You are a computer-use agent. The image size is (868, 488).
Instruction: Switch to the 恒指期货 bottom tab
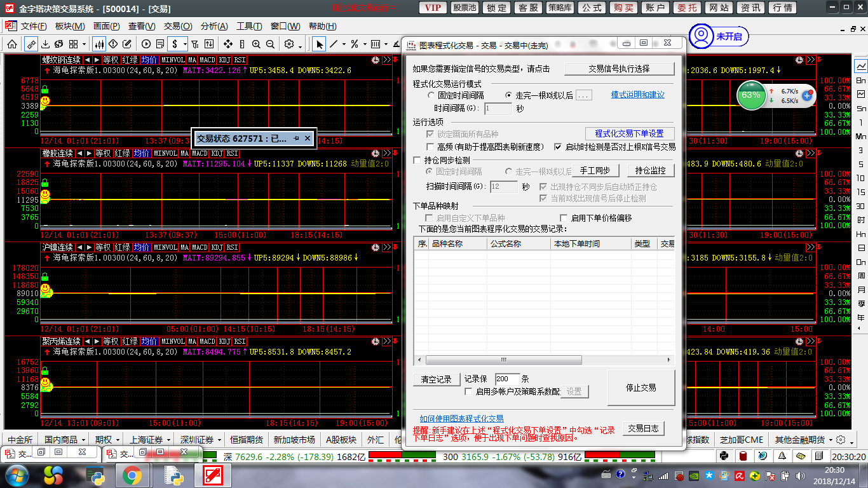246,440
